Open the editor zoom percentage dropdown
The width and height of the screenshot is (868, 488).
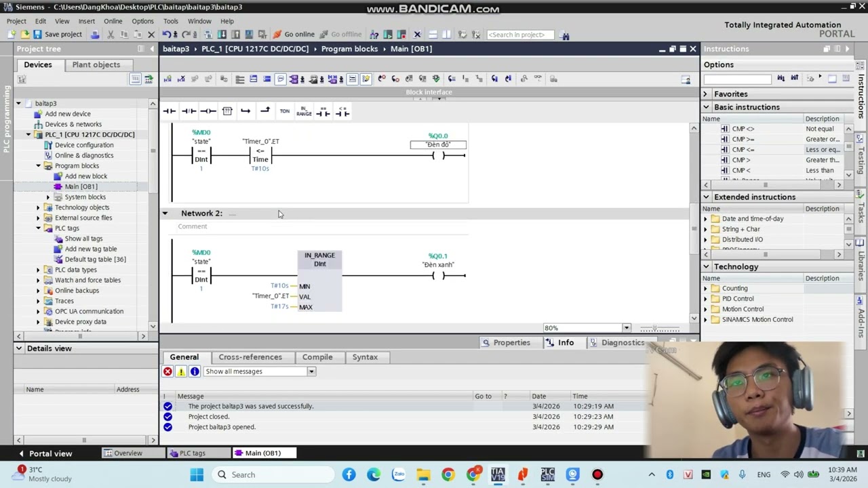[x=626, y=328]
